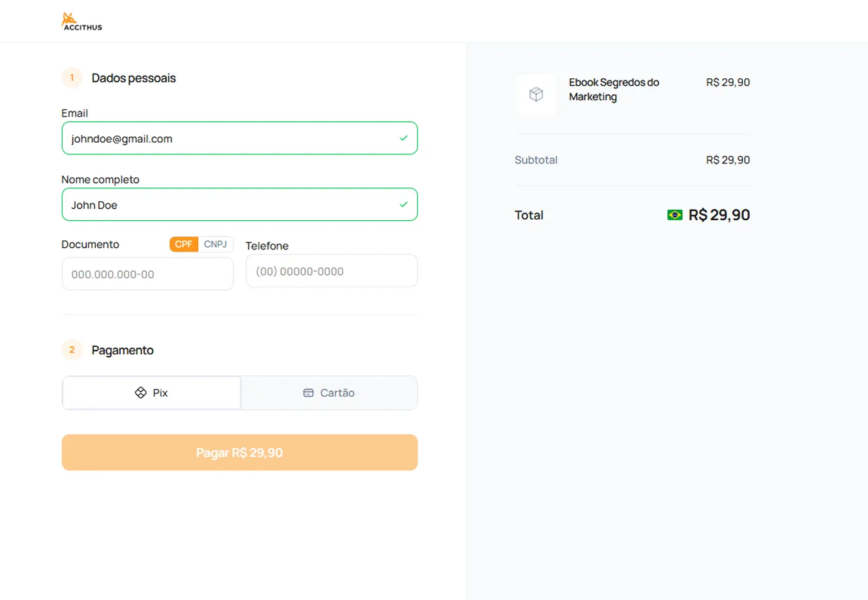Click the green checkmark in Nome completo field
The height and width of the screenshot is (600, 868).
(403, 205)
